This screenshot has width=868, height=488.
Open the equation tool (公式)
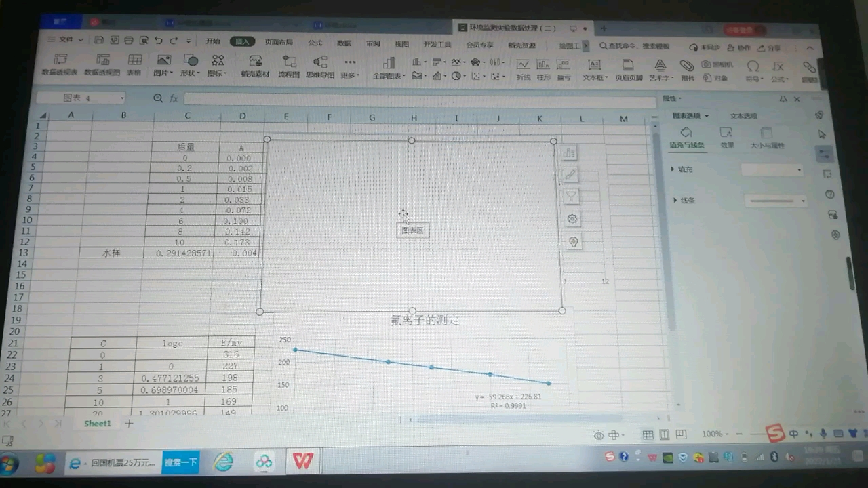tap(778, 68)
